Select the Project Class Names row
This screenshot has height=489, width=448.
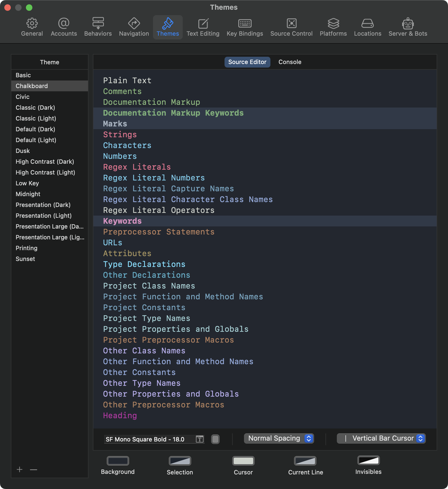click(x=265, y=286)
